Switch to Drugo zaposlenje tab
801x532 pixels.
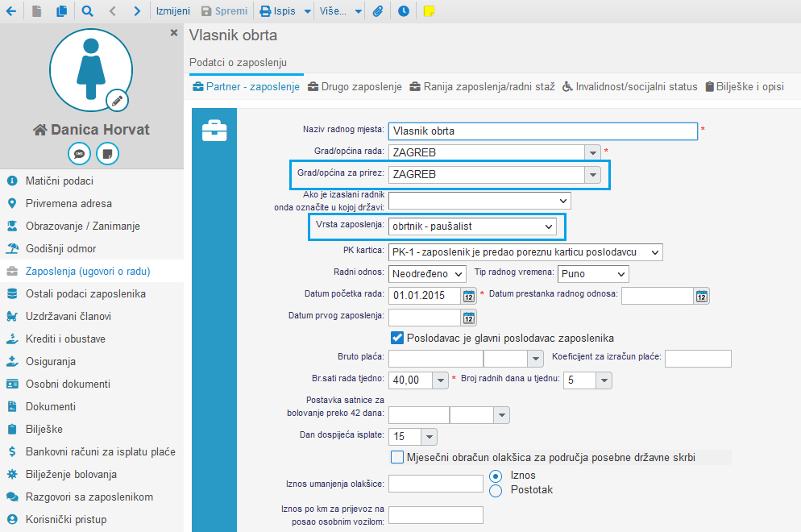[x=355, y=86]
